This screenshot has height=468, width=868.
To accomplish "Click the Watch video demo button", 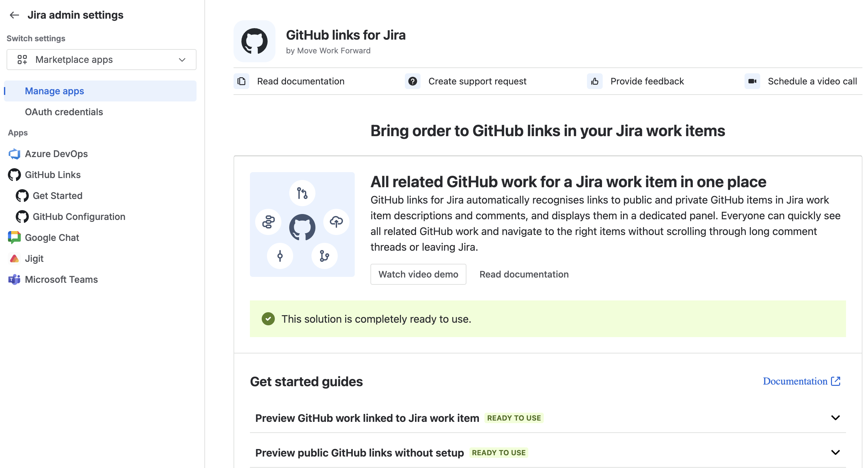I will click(x=418, y=274).
